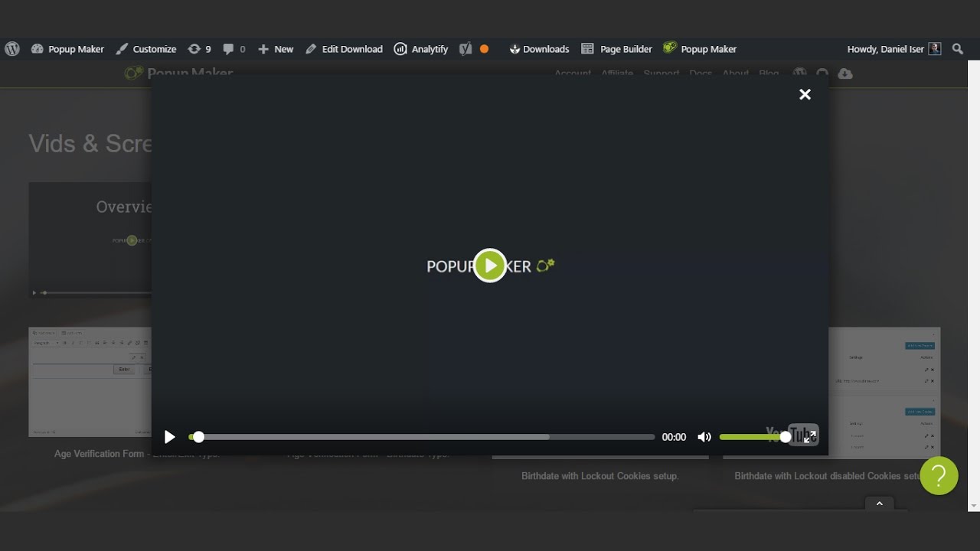Open the green help question mark bubble
The width and height of the screenshot is (980, 551).
coord(939,476)
